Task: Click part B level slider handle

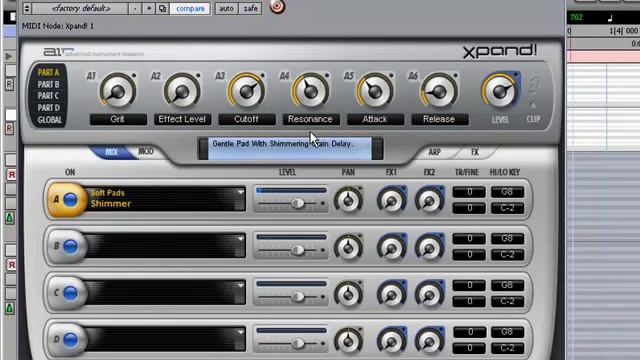Action: [x=298, y=250]
